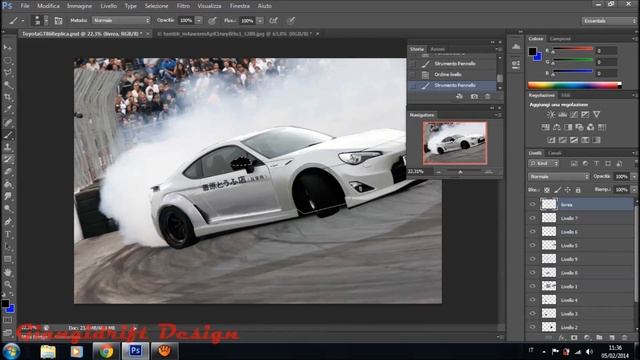The width and height of the screenshot is (640, 360).
Task: Hide the Livello 8 layer
Action: 532,272
